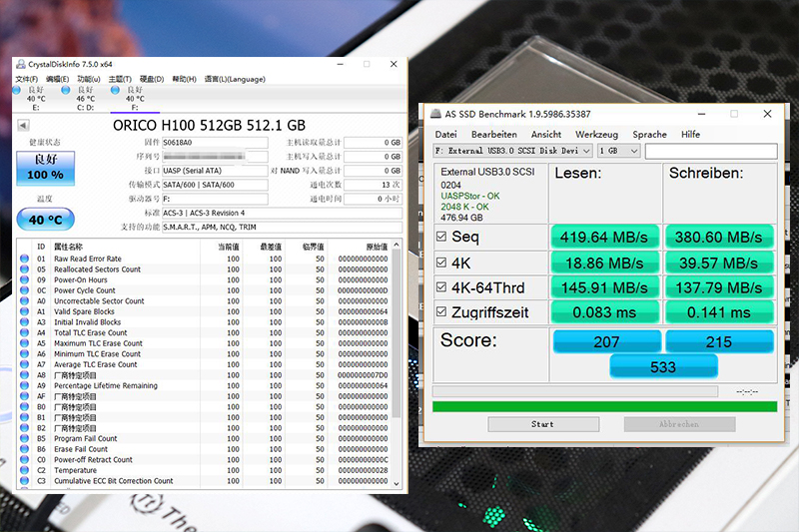Click the Abbrechen button

[679, 424]
